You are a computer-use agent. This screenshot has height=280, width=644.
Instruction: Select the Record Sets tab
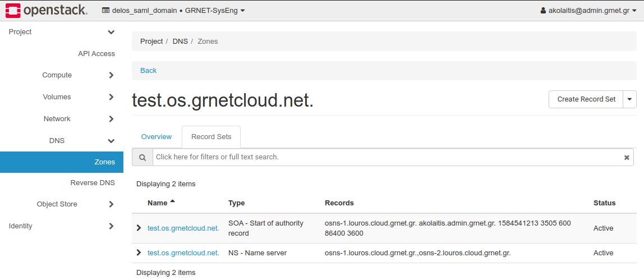pos(211,137)
